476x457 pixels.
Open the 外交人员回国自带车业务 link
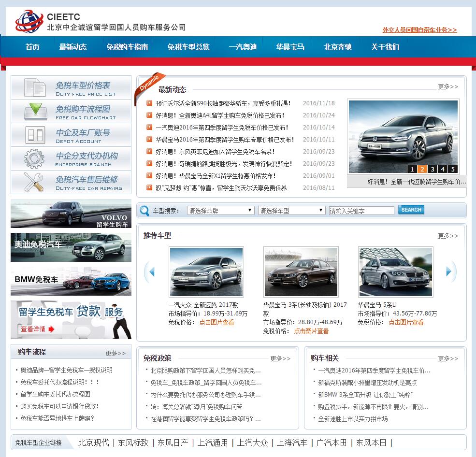419,30
